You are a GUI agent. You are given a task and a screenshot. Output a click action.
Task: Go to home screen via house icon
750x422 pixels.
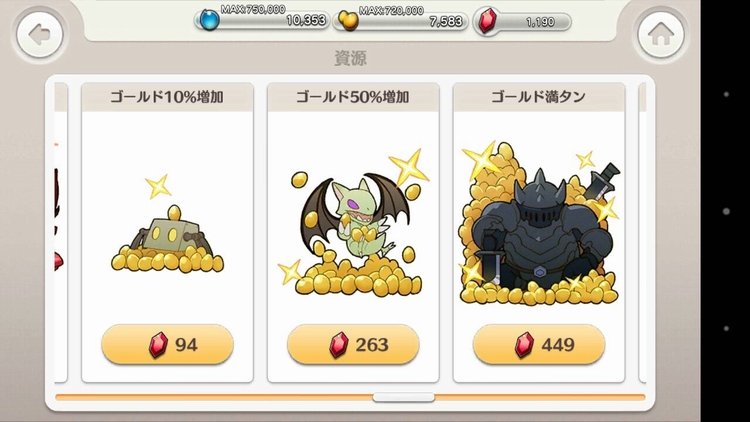661,34
